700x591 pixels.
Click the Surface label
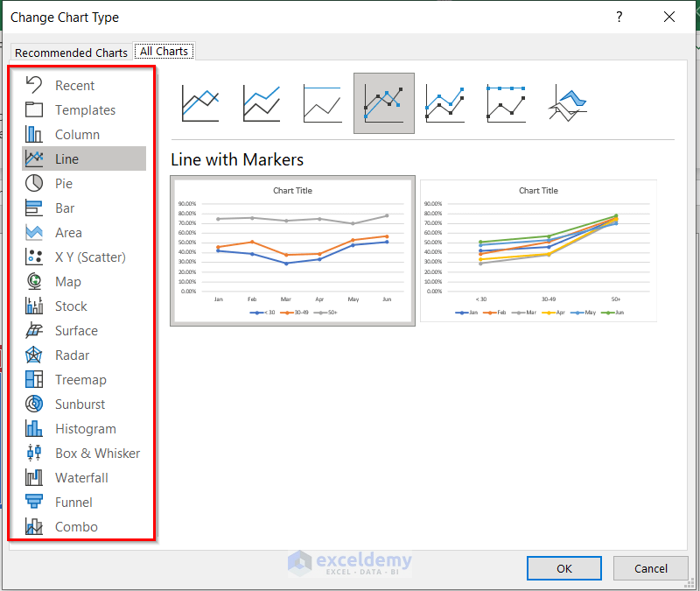pos(76,331)
